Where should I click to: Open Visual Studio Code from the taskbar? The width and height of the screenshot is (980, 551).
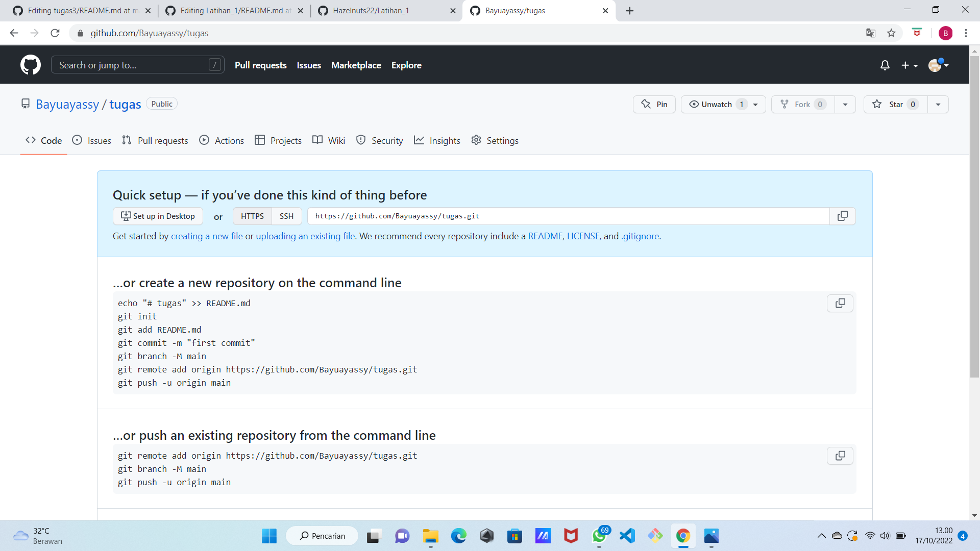pyautogui.click(x=627, y=536)
